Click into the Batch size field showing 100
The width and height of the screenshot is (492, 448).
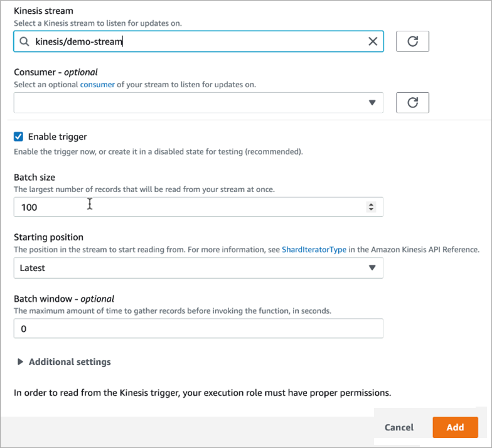198,207
